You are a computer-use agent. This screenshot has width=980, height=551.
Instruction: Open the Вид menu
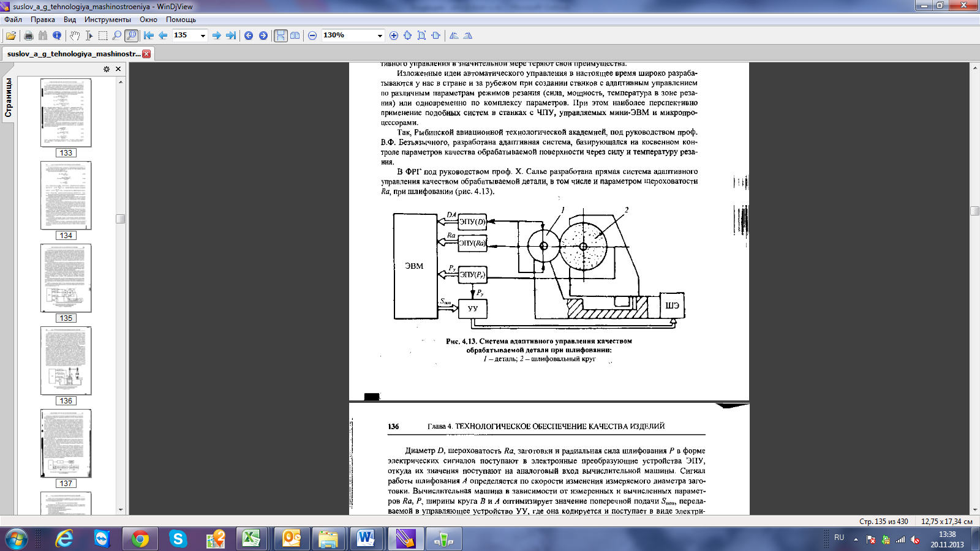70,20
